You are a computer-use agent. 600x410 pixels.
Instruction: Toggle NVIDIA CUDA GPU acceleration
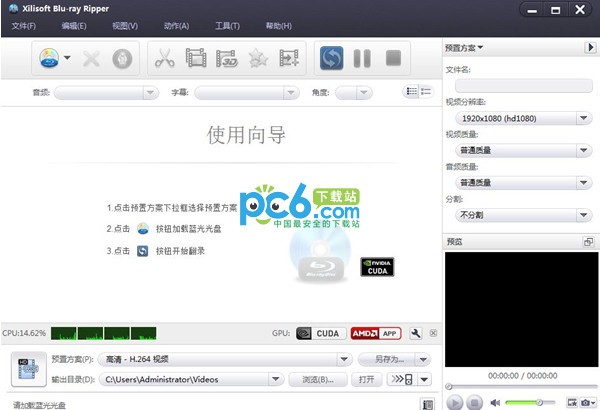321,333
